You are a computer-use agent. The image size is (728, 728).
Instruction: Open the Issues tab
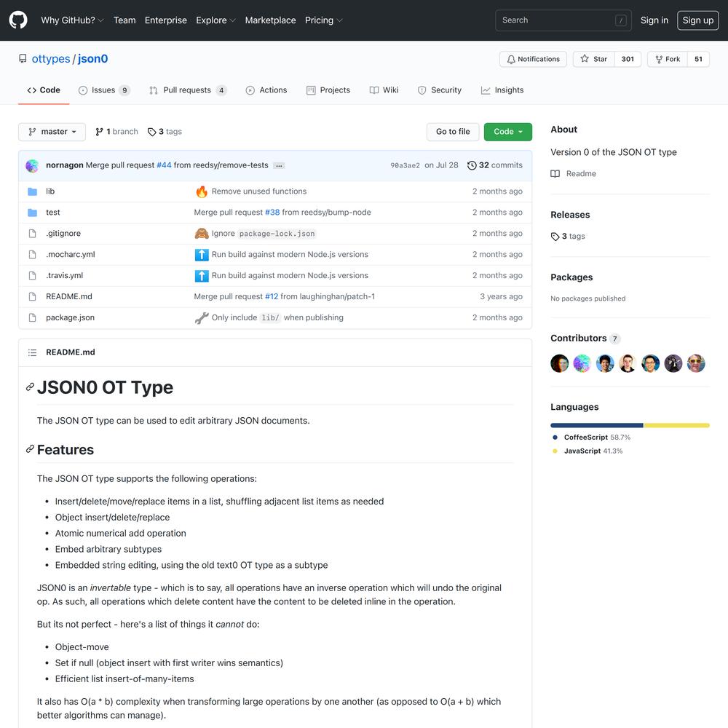[104, 90]
